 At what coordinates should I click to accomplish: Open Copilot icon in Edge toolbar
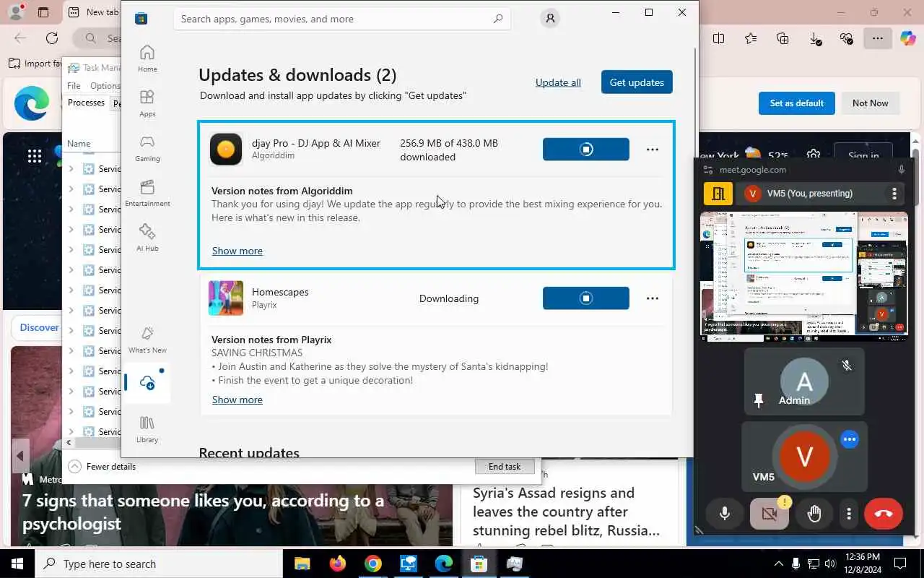(907, 38)
